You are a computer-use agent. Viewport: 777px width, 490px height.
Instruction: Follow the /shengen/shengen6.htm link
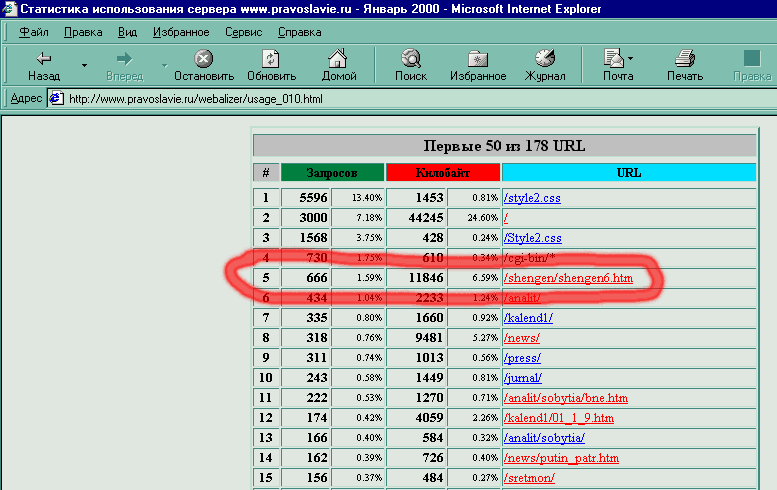click(568, 276)
